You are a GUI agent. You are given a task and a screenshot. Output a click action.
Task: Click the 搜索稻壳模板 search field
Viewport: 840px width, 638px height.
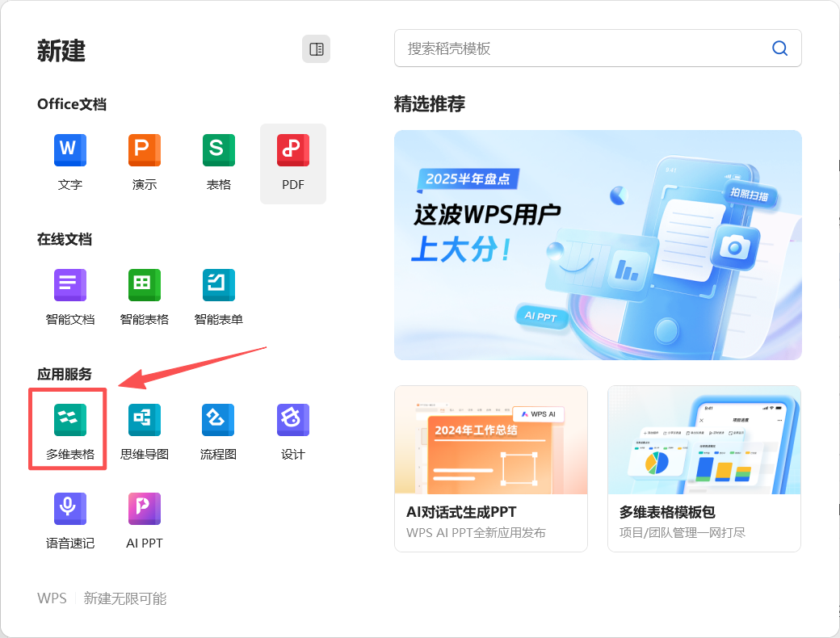click(582, 48)
